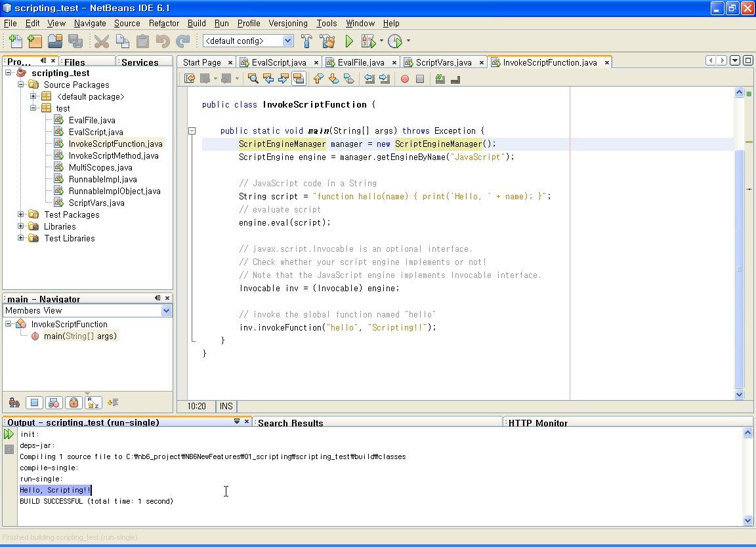The height and width of the screenshot is (547, 756).
Task: Find next occurrence arrow icon
Action: point(283,79)
